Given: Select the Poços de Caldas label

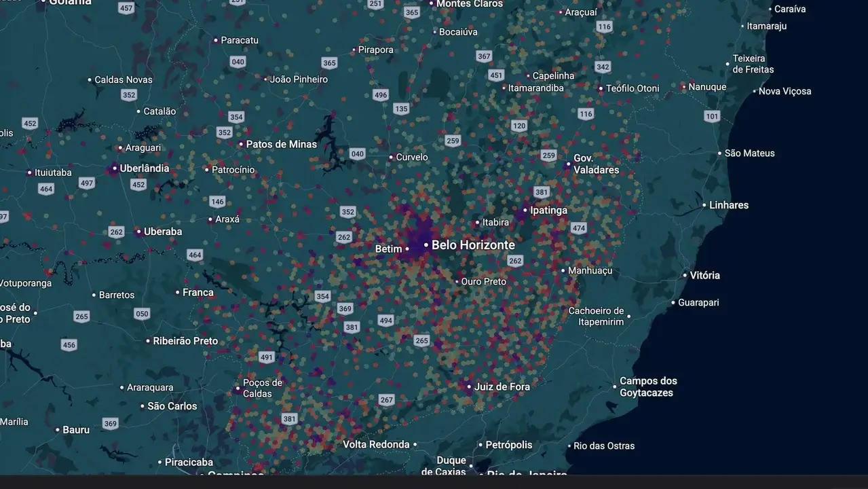Looking at the screenshot, I should 262,388.
